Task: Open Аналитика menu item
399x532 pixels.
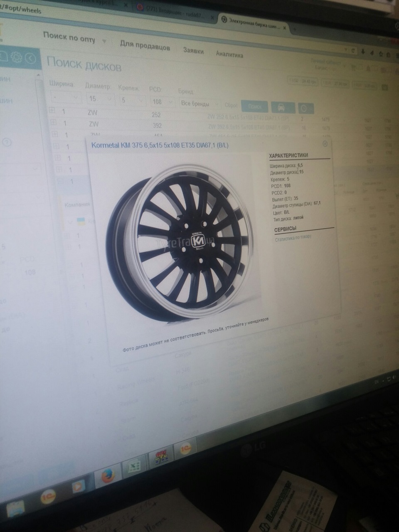Action: (229, 54)
